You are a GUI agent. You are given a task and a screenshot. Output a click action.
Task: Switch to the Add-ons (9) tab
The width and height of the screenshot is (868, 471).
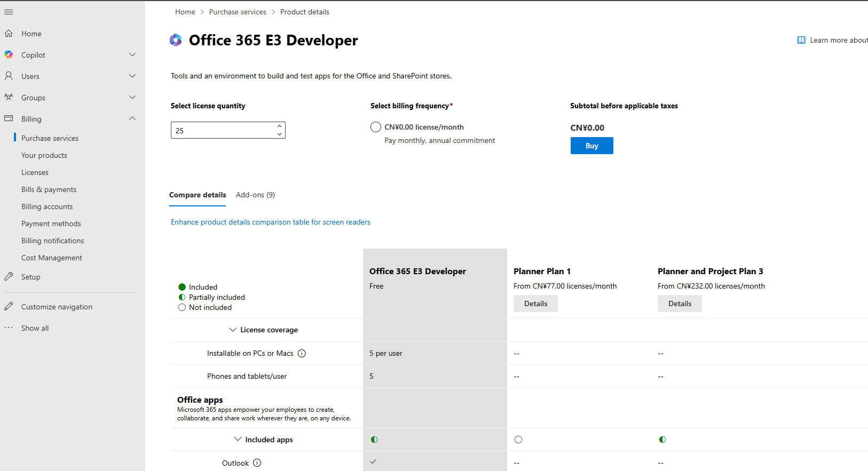pos(255,195)
